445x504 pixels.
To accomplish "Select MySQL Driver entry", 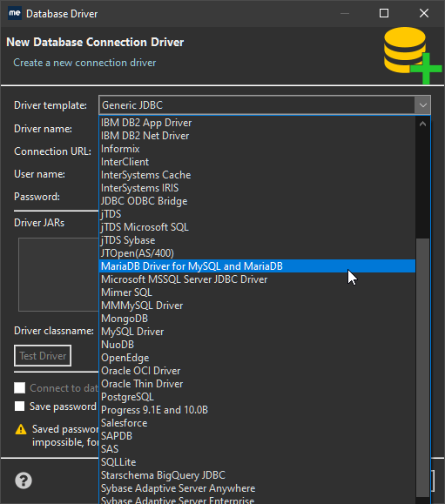I will coord(257,332).
